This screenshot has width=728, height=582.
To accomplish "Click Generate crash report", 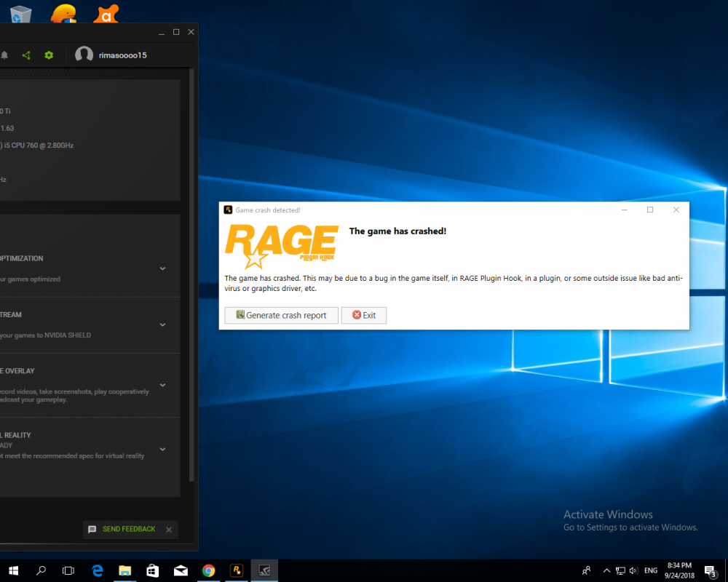I will coord(281,315).
